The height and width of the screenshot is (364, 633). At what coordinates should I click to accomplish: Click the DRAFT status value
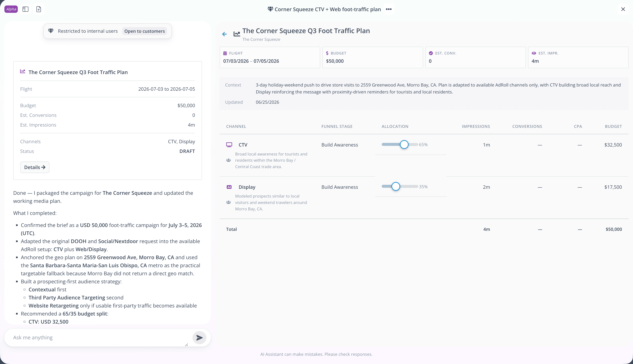(187, 151)
